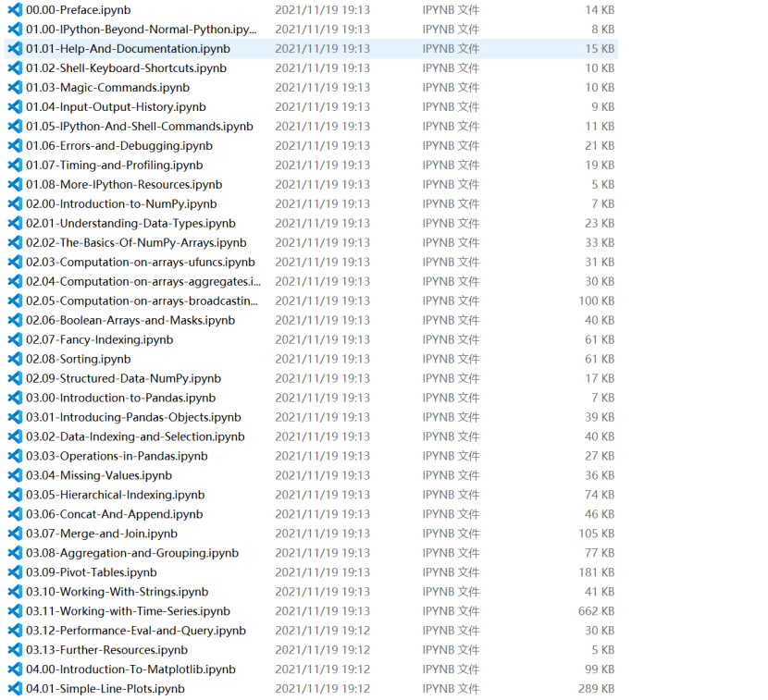Click the icon for 03.04-Missing-Values.ipynb
The image size is (768, 700).
point(15,475)
